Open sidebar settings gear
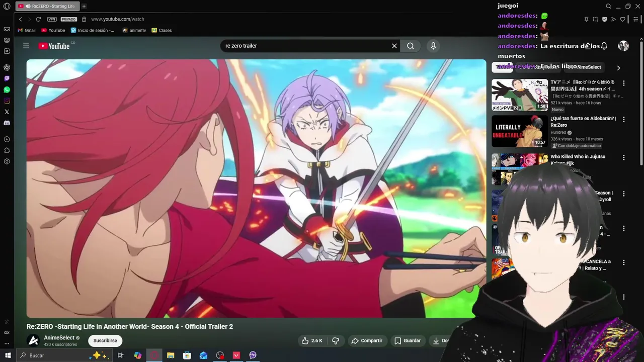 pyautogui.click(x=7, y=161)
